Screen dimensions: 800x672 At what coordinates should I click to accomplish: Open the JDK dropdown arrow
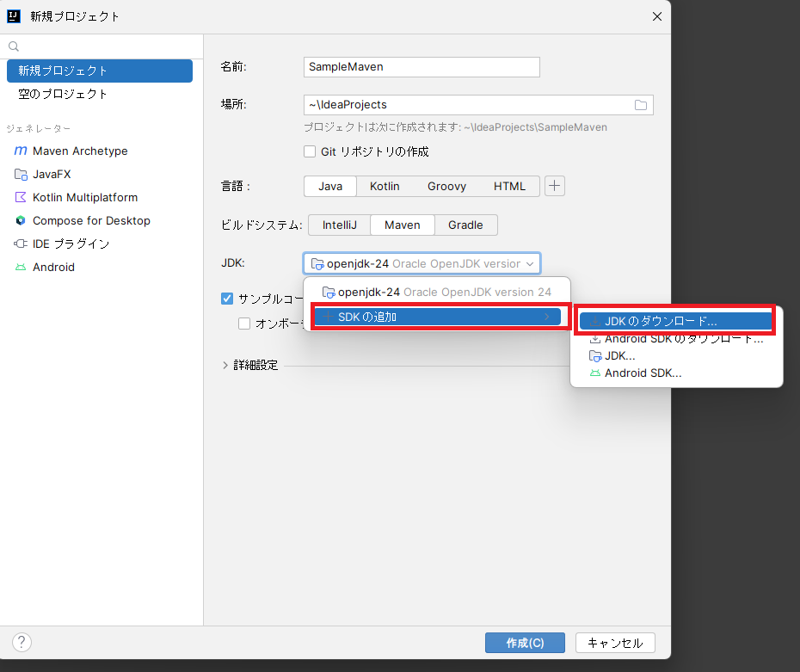[x=530, y=264]
